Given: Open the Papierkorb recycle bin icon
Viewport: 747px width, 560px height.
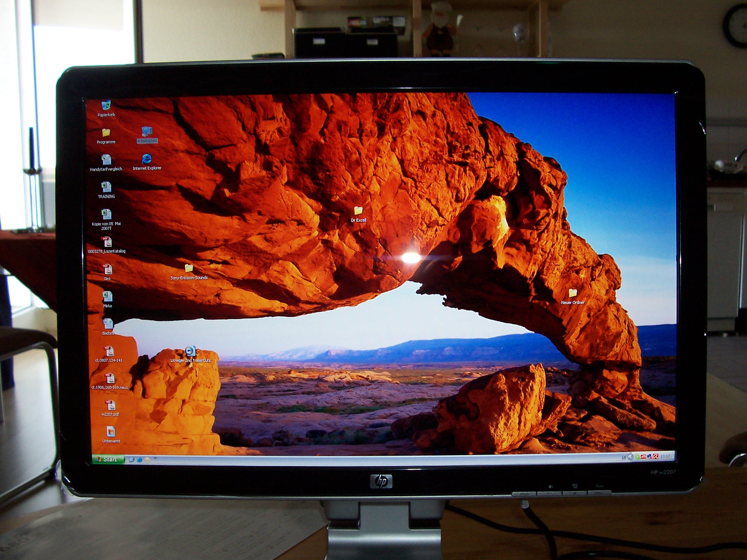Looking at the screenshot, I should [106, 105].
